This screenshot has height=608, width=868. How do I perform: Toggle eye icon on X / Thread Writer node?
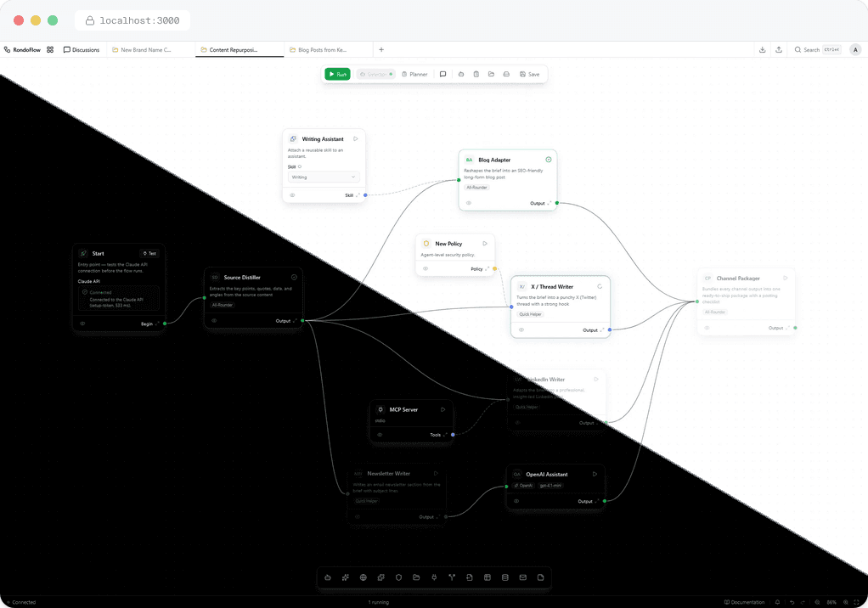click(521, 329)
